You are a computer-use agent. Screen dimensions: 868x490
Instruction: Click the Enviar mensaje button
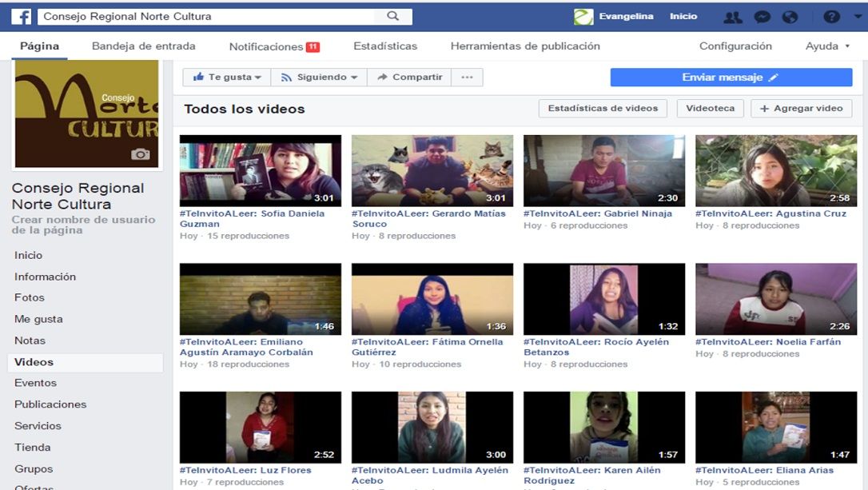point(731,78)
